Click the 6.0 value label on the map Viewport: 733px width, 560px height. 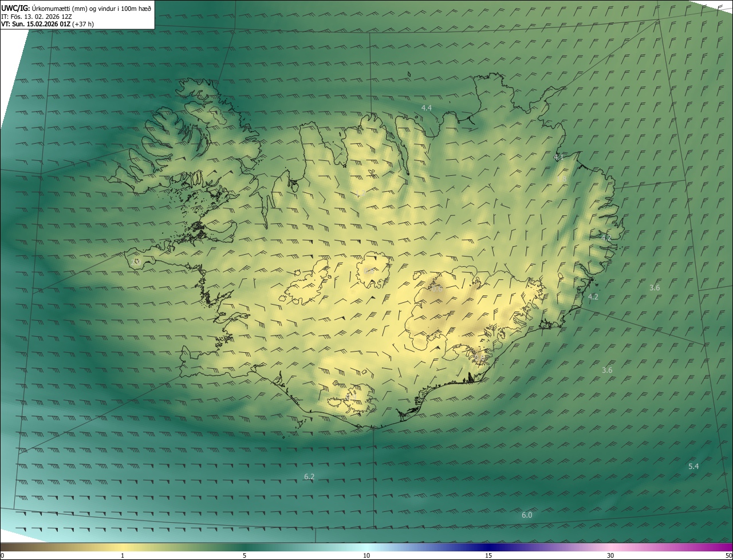pos(527,515)
